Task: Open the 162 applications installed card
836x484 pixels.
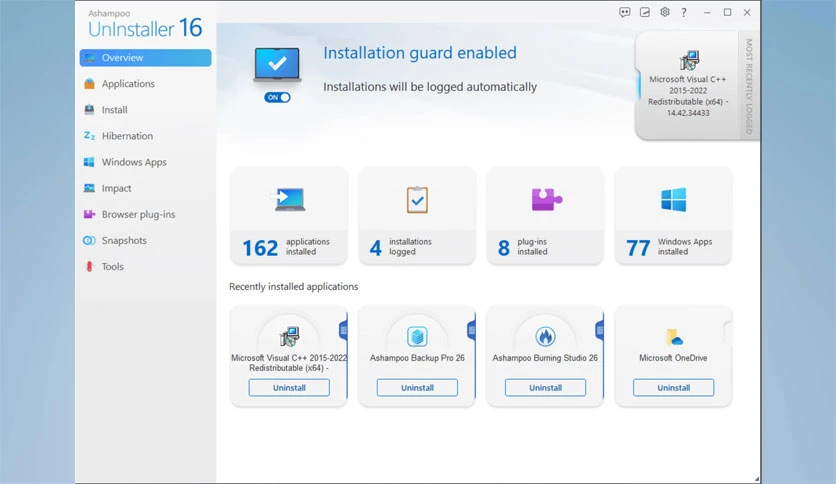Action: [288, 216]
